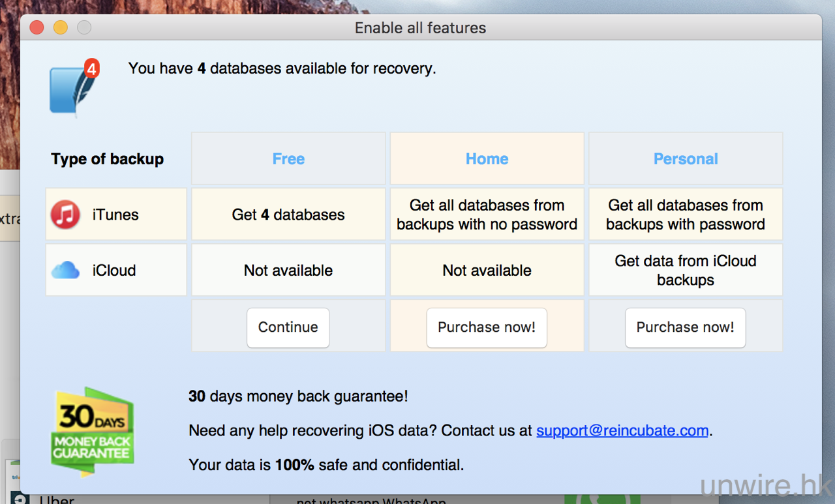Click the Type of backup header label
This screenshot has height=504, width=835.
108,159
